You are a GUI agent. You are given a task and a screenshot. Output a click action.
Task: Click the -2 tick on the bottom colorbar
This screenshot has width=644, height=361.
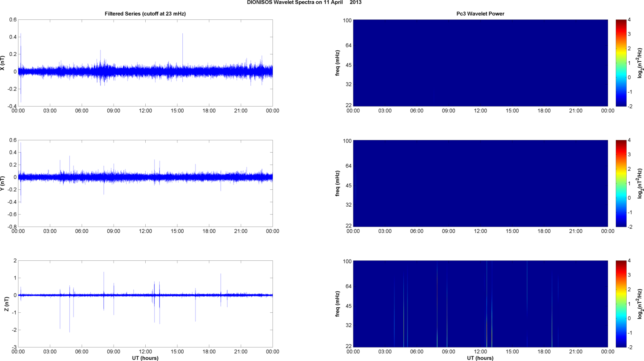(630, 347)
